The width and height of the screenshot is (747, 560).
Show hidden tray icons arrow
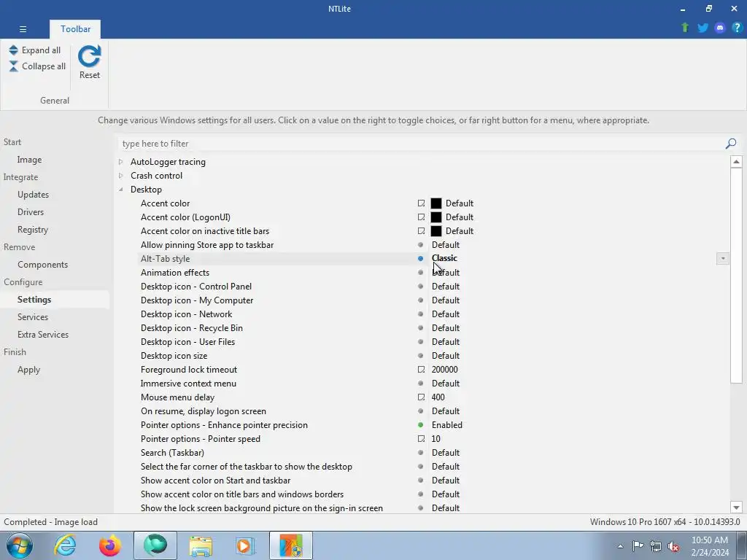(x=620, y=546)
